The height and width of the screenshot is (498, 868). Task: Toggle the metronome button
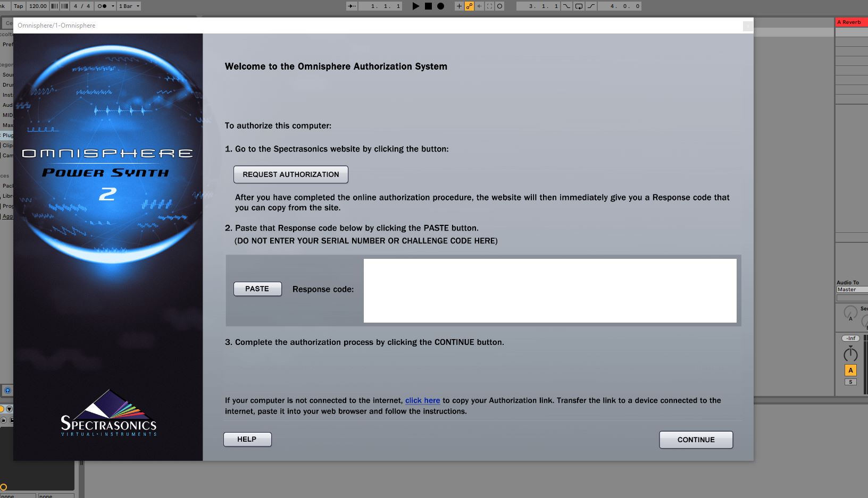pos(102,6)
